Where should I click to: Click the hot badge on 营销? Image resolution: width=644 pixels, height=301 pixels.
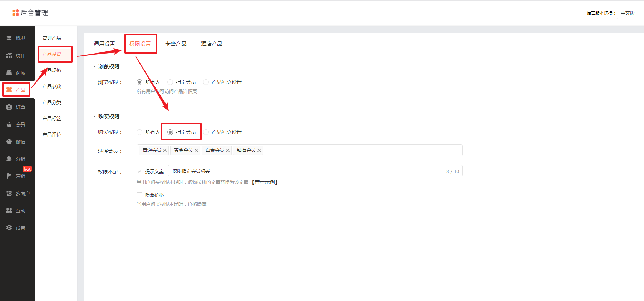point(27,169)
